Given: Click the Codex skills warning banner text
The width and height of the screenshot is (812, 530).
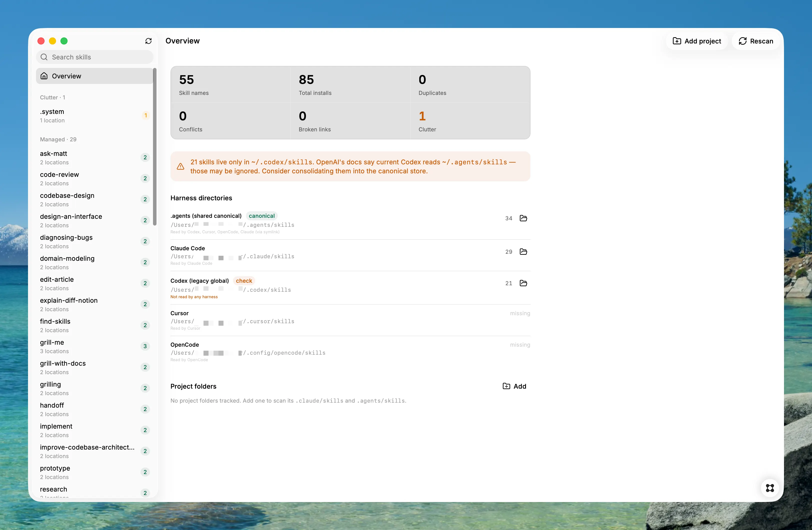Looking at the screenshot, I should pyautogui.click(x=353, y=166).
